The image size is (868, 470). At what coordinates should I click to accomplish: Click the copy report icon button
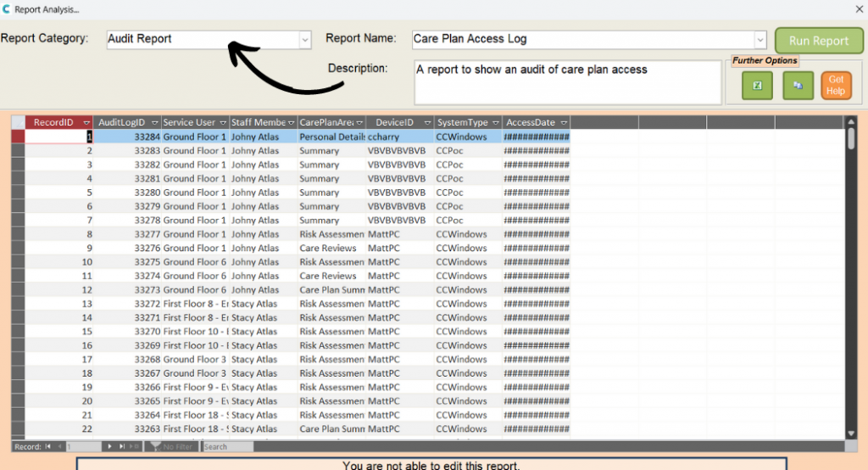pos(798,85)
